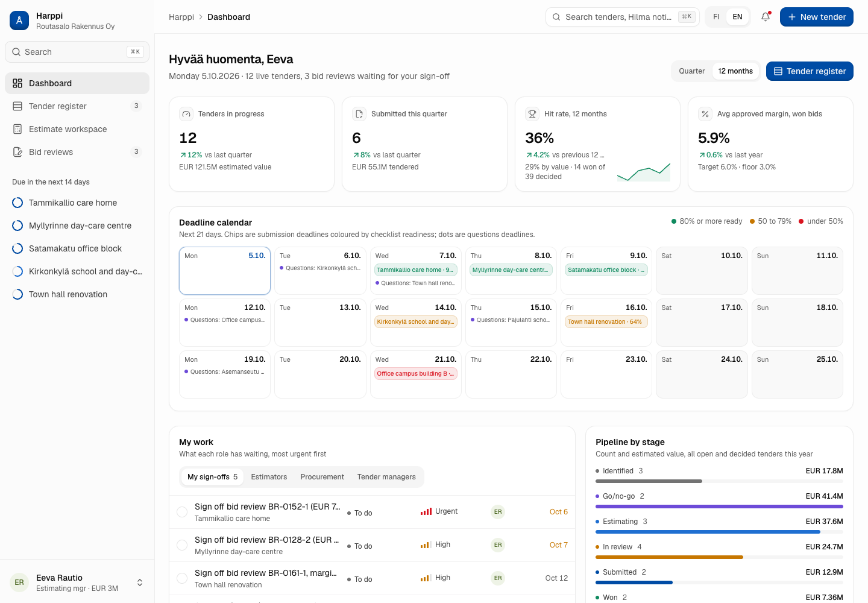Open the Tender register blue button

tap(810, 71)
